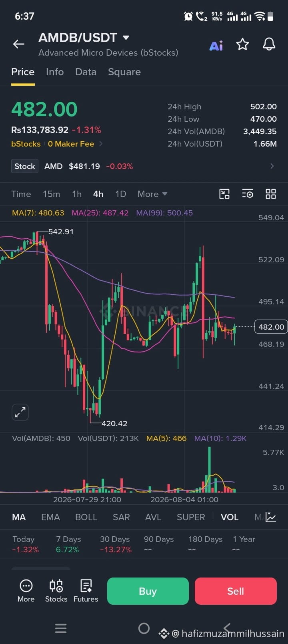Screen dimensions: 288x644
Task: Open chart drawing tools icon
Action: pyautogui.click(x=224, y=194)
